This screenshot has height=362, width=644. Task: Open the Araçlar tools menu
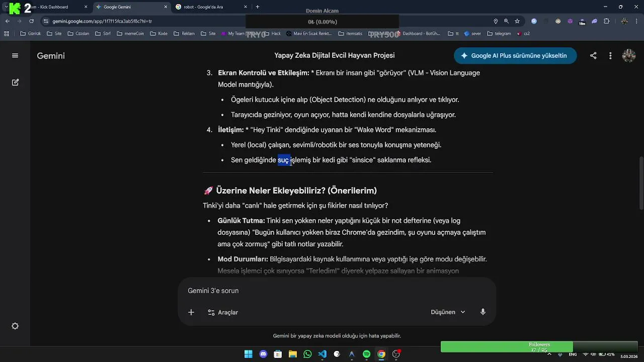click(223, 312)
